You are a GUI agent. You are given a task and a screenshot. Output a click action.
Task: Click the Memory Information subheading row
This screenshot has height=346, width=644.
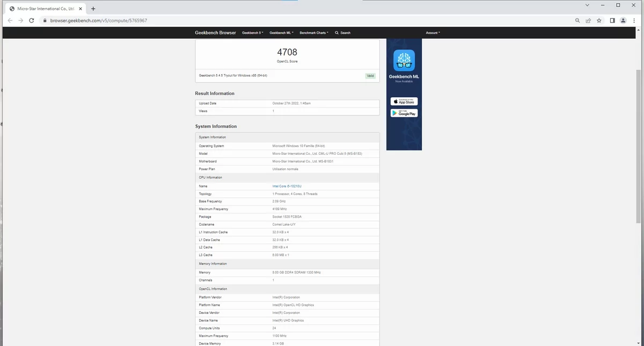[287, 264]
